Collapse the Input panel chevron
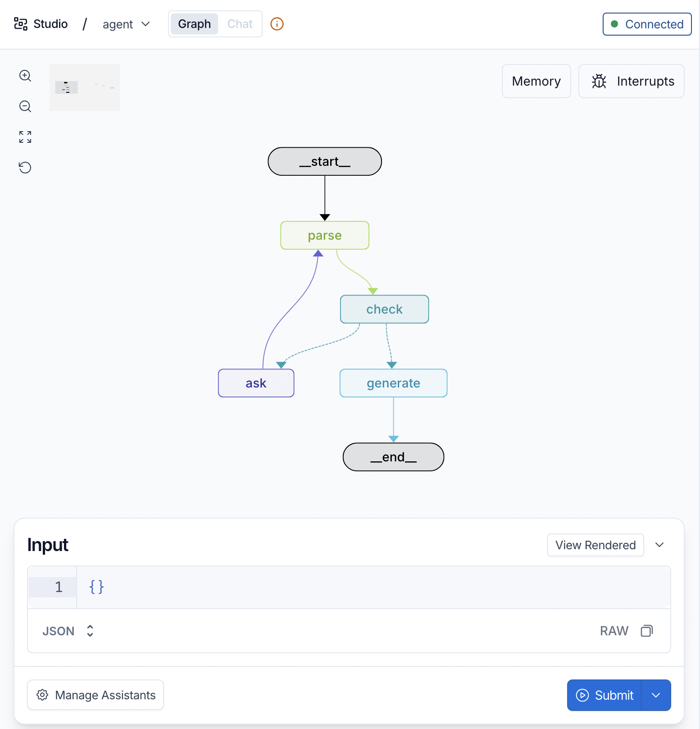 point(659,545)
